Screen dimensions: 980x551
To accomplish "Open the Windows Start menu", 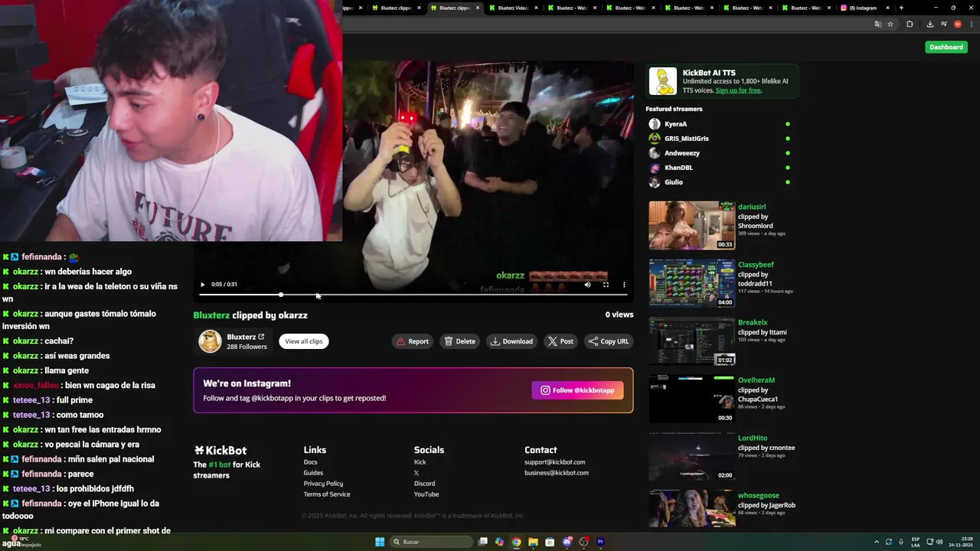I will 380,542.
